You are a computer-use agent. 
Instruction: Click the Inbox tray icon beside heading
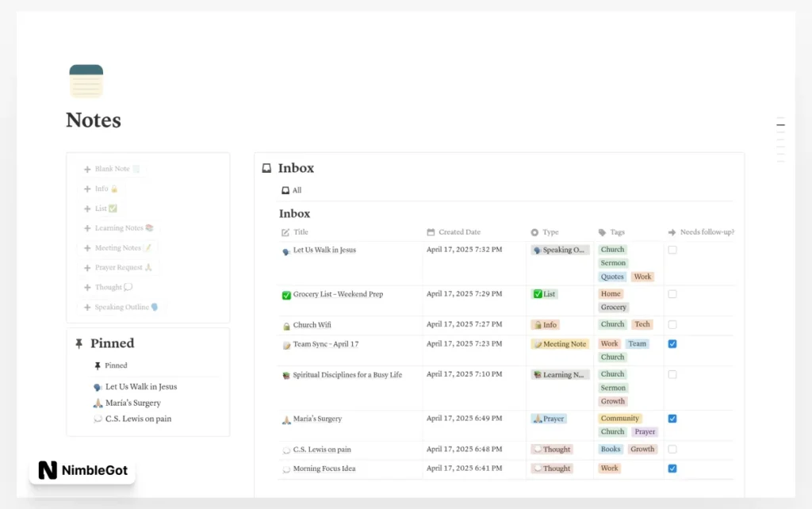coord(266,168)
